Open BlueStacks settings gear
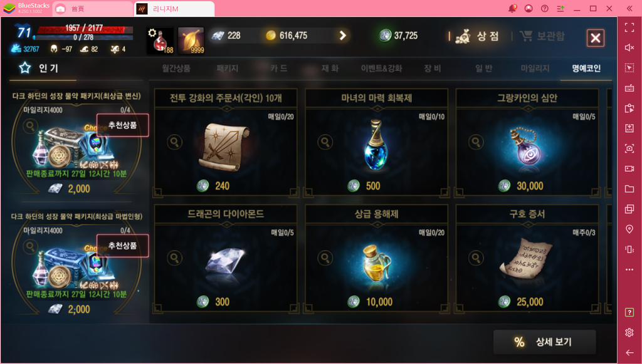The height and width of the screenshot is (364, 642). pos(629,332)
